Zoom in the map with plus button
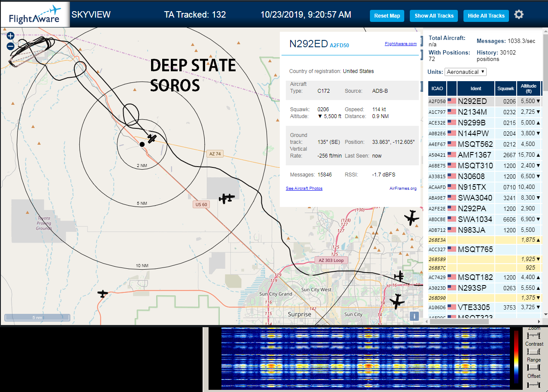The height and width of the screenshot is (392, 548). point(11,36)
